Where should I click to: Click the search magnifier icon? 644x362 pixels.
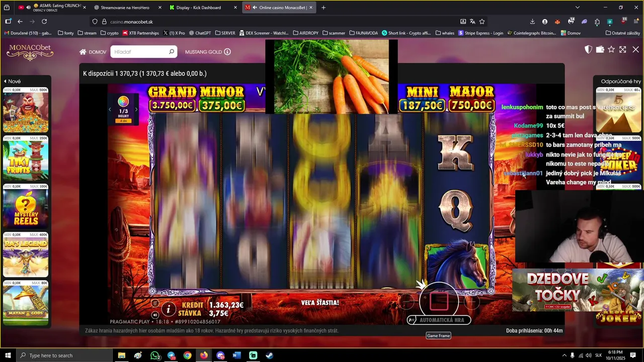coord(172,52)
